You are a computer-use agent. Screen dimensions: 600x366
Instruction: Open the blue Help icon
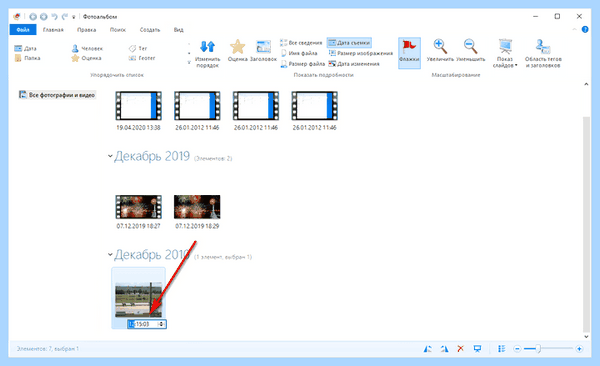(x=585, y=29)
